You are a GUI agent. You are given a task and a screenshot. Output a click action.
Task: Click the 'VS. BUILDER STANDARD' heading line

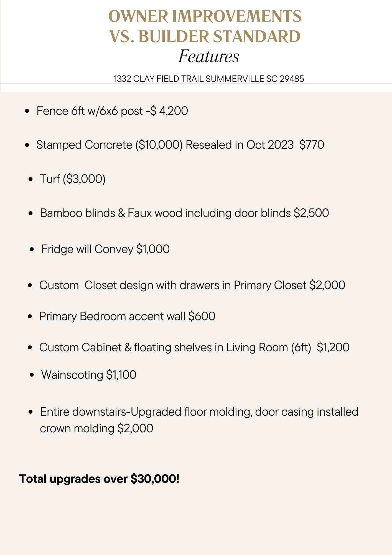[205, 37]
